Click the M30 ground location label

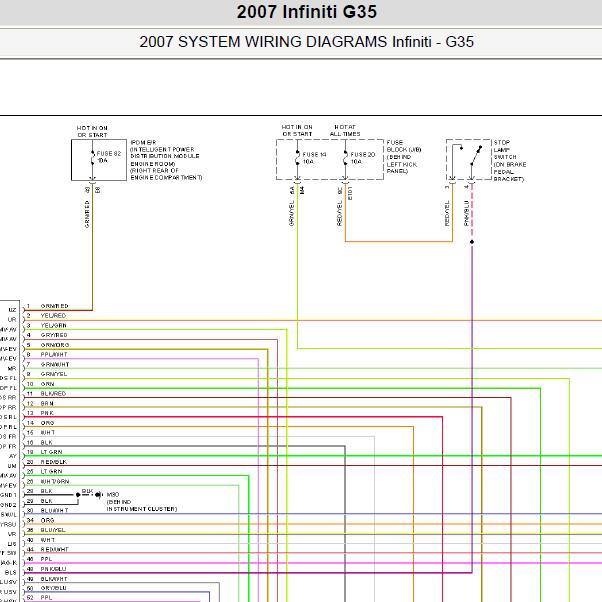(x=142, y=501)
